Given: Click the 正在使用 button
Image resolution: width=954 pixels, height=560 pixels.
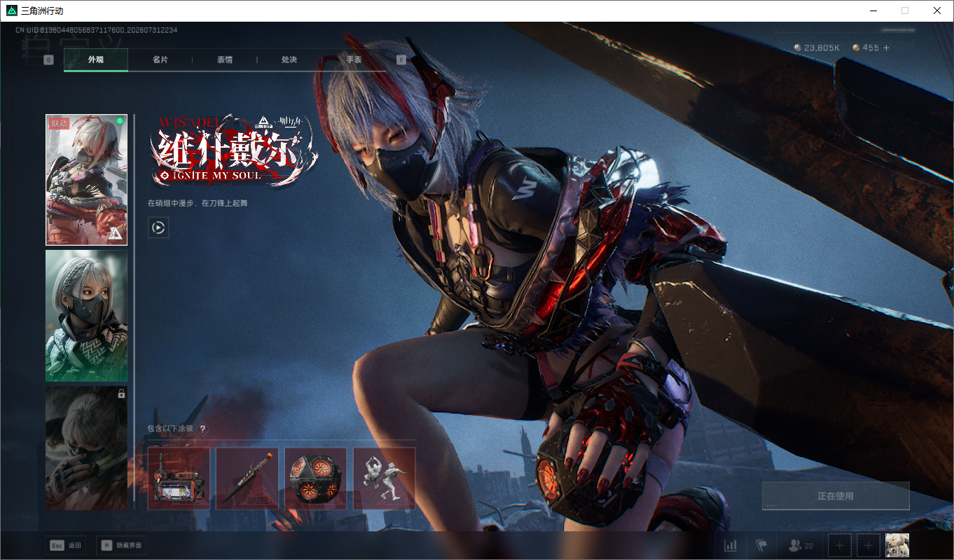Looking at the screenshot, I should pyautogui.click(x=836, y=496).
